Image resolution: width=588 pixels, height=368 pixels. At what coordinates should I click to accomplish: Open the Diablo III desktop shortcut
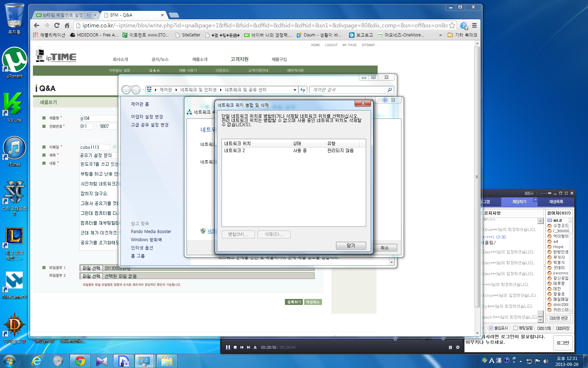(x=14, y=328)
